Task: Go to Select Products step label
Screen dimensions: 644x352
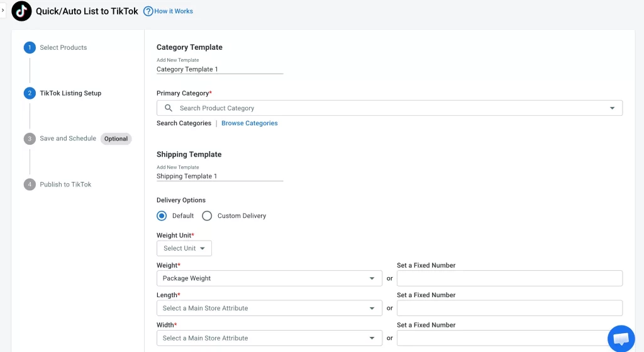Action: (x=64, y=48)
